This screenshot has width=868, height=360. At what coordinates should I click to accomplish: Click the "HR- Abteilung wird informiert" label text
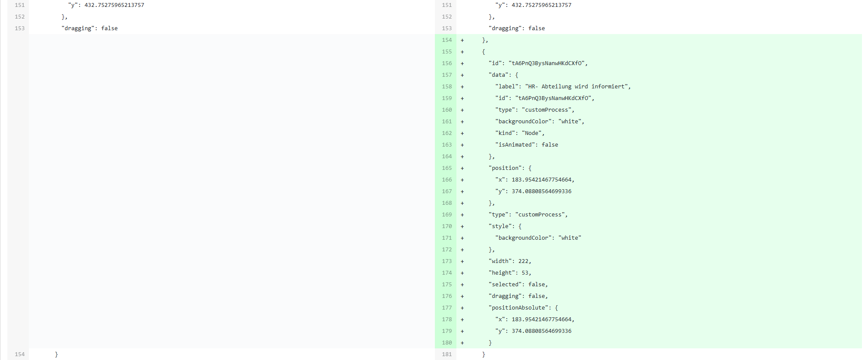[577, 87]
